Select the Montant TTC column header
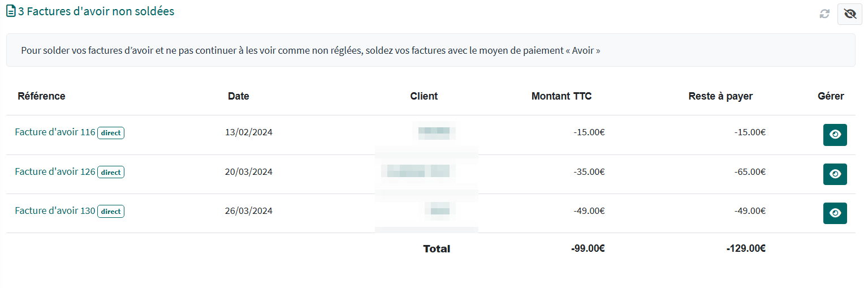 click(x=561, y=96)
